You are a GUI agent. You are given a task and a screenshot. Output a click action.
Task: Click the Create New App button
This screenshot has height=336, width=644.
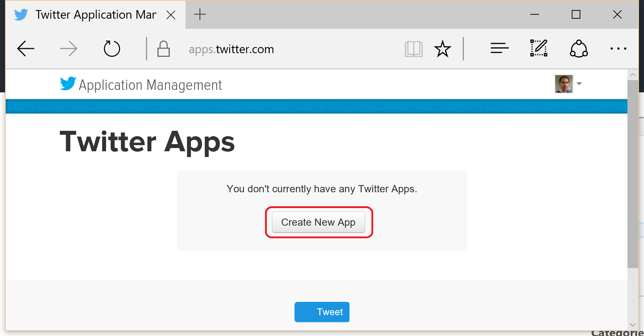click(319, 222)
